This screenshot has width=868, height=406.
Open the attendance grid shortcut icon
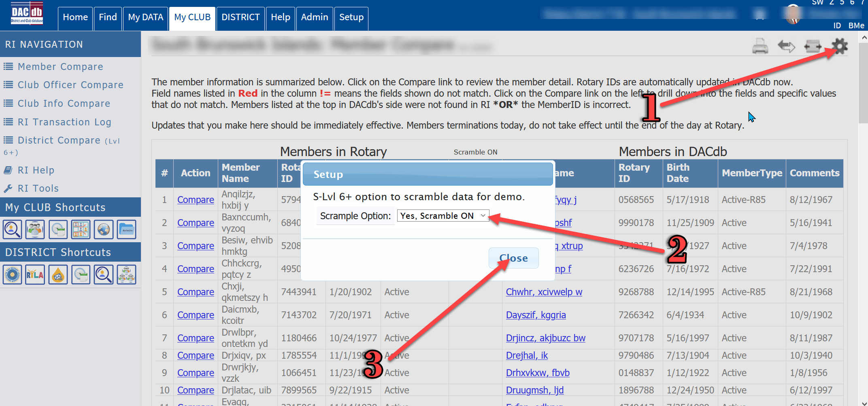click(81, 230)
